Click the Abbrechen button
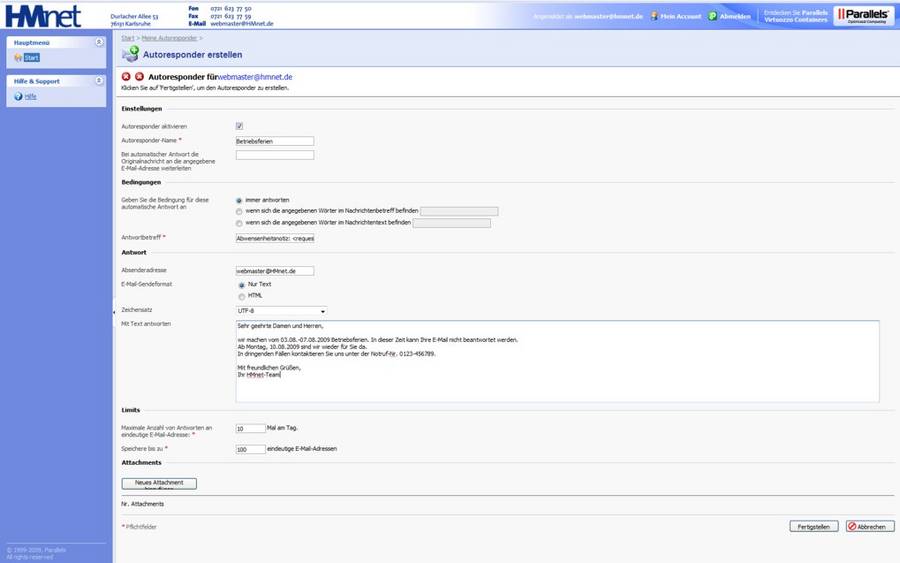Screen dimensions: 900x563 pos(870,526)
